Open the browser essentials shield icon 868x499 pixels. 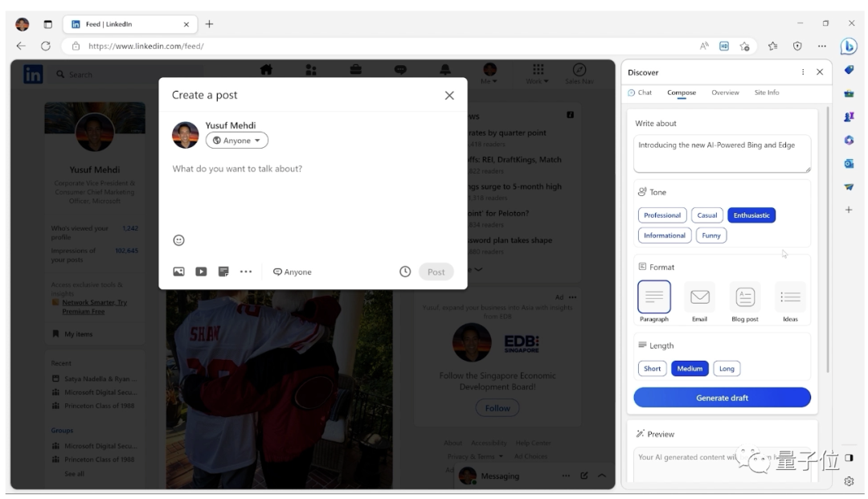click(x=797, y=46)
